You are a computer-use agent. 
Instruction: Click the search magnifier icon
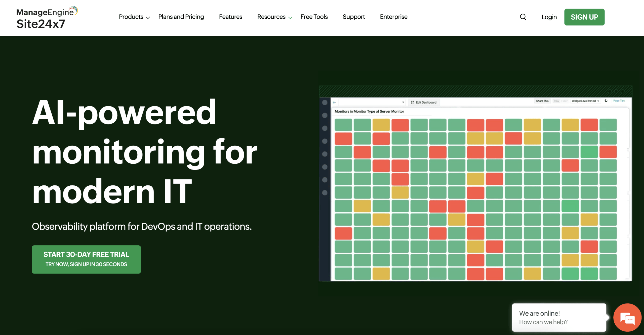coord(523,17)
